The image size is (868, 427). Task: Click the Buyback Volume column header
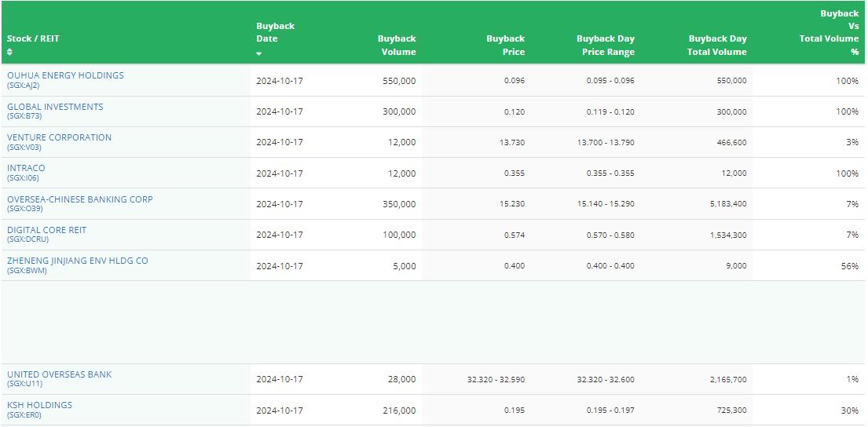pos(397,46)
